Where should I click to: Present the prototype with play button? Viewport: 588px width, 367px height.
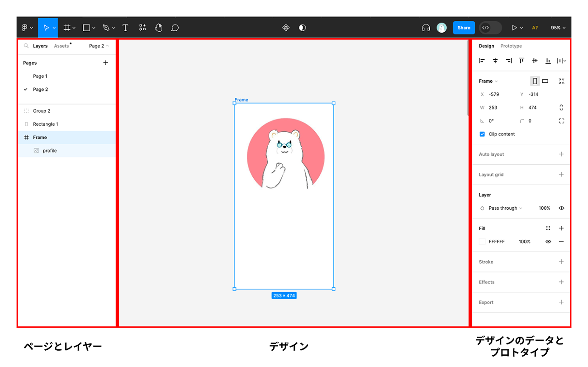pos(514,28)
